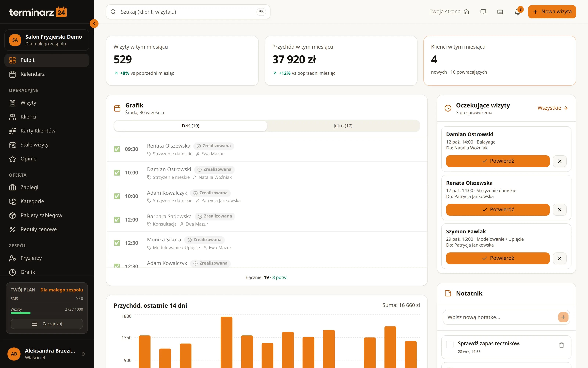The image size is (588, 368).
Task: Open Pulpit in the sidebar
Action: coord(47,60)
